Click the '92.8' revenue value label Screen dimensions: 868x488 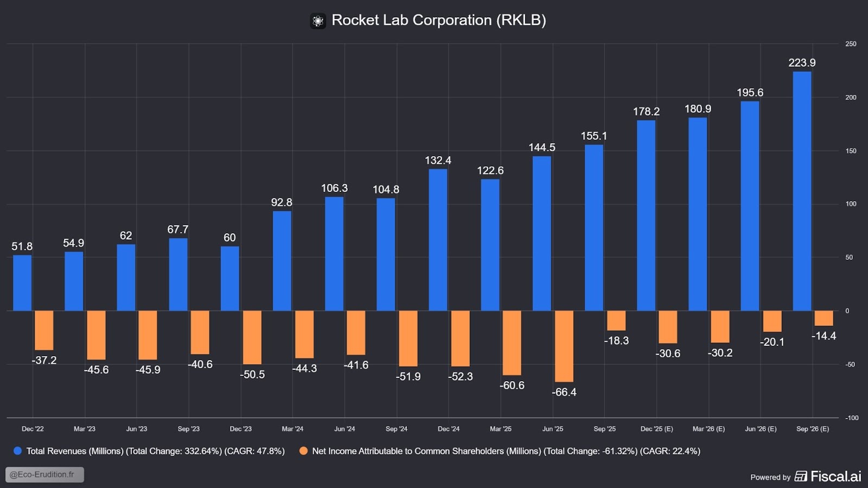pos(282,203)
